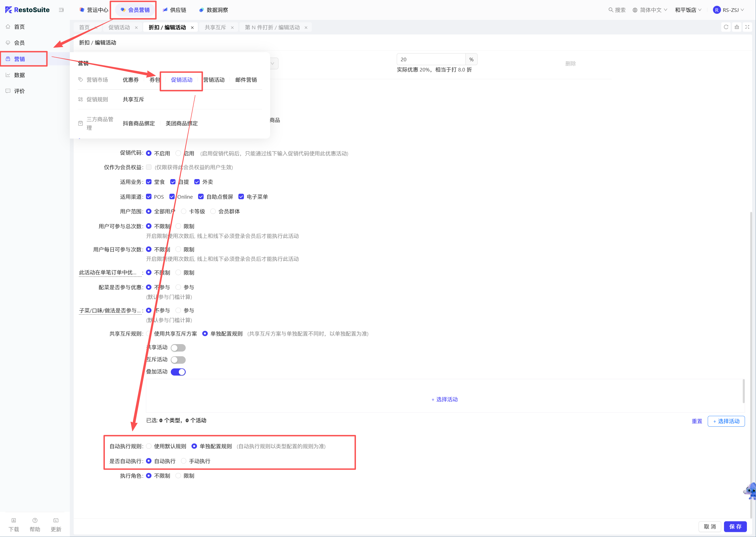Open the 简体中文 language dropdown

(650, 10)
